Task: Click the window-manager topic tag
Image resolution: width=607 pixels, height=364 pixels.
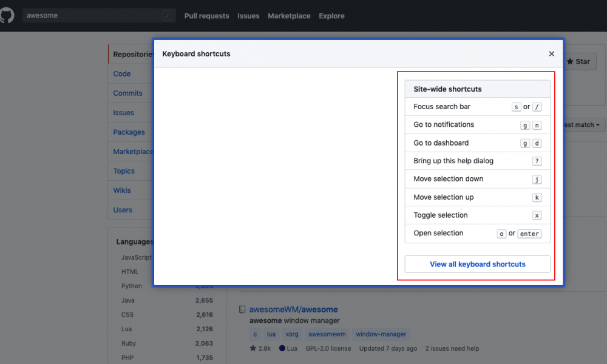Action: click(x=381, y=334)
